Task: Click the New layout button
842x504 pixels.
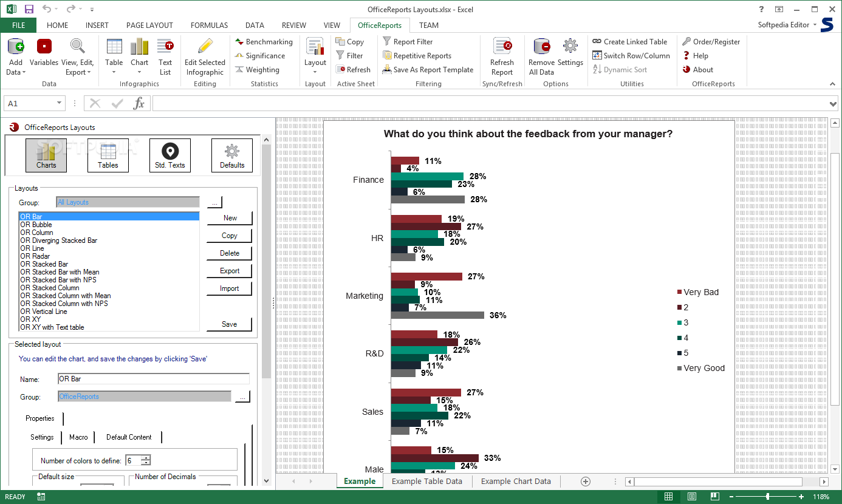Action: pos(230,218)
